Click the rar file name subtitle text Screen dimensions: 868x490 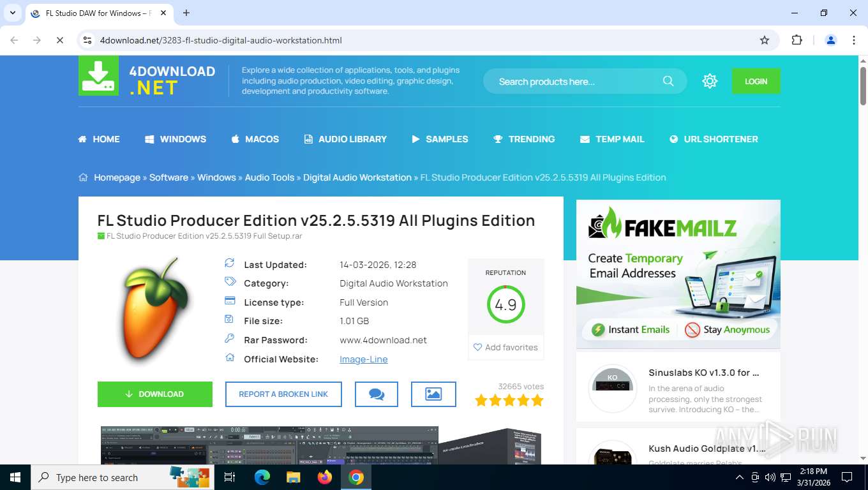coord(204,236)
